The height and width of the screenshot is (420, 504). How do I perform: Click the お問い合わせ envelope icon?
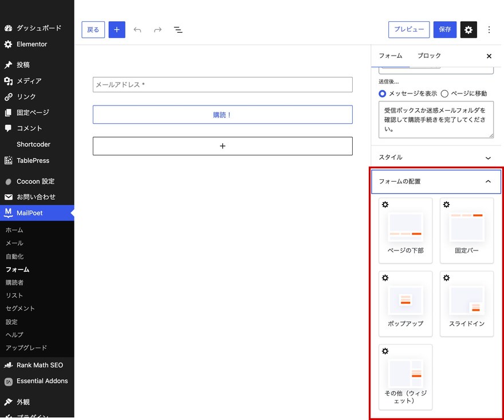click(x=9, y=197)
